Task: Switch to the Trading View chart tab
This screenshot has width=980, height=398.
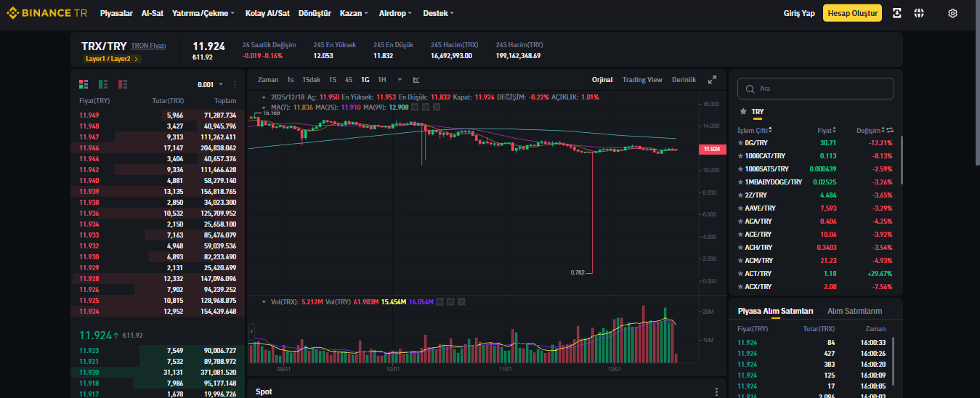Action: [x=642, y=80]
